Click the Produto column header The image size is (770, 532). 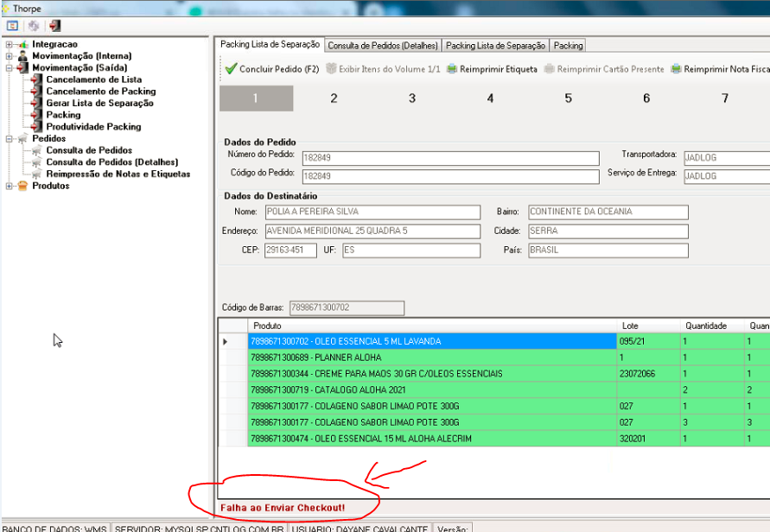(x=432, y=326)
